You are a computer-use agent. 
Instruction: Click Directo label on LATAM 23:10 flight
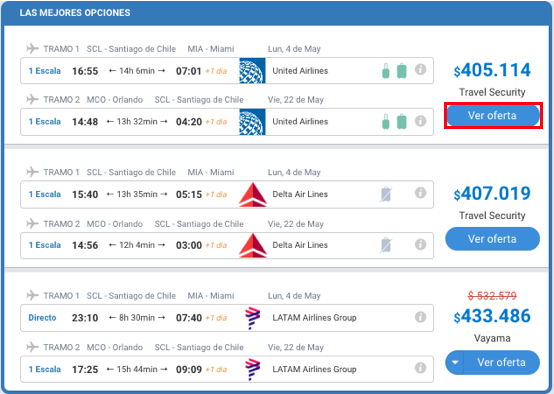click(x=42, y=318)
